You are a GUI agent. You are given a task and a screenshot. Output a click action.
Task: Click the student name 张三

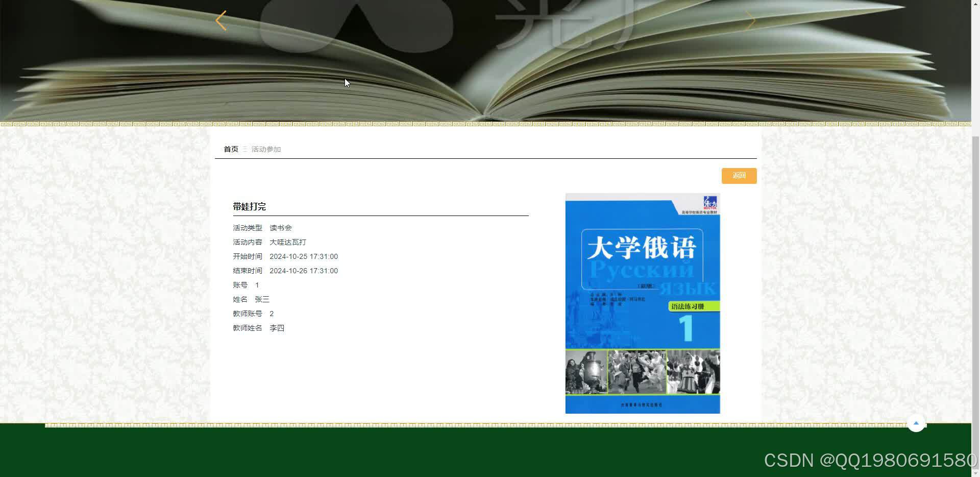click(262, 299)
